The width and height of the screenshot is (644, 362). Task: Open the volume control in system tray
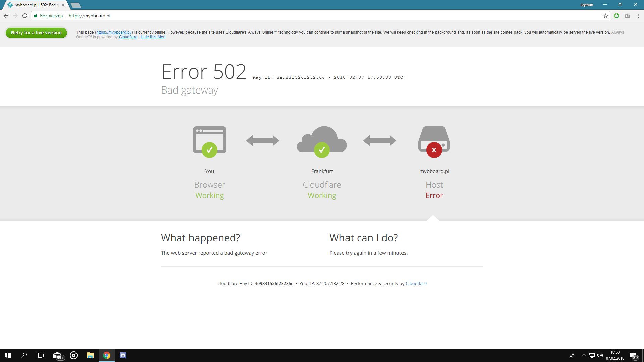point(600,355)
